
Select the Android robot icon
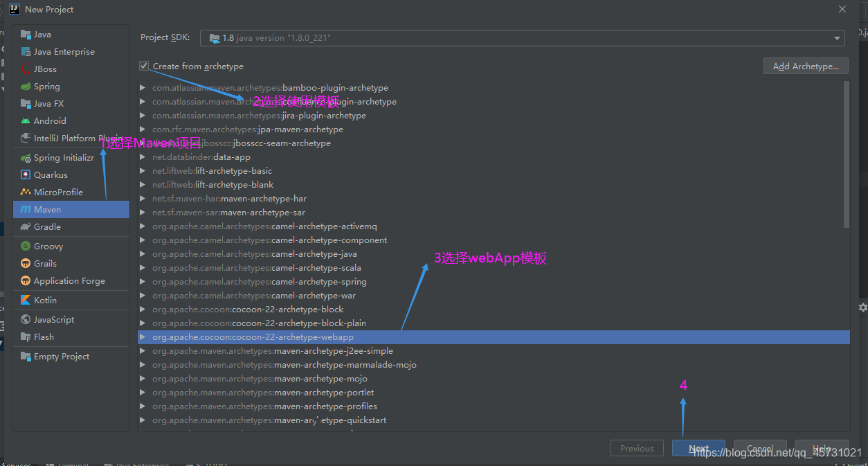[26, 121]
